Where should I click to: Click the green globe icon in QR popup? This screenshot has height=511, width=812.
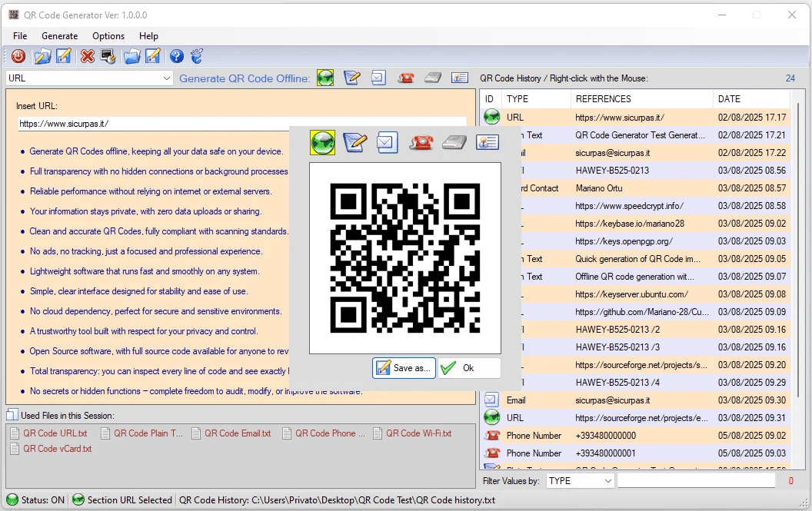click(x=323, y=142)
